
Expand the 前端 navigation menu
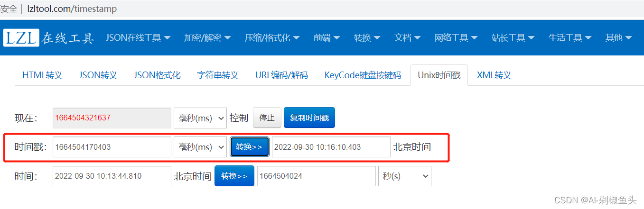click(x=327, y=38)
